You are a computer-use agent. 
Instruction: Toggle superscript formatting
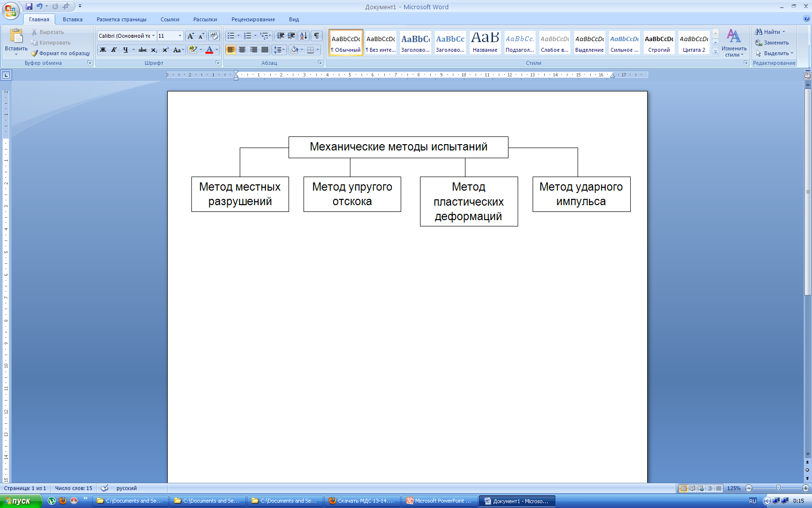point(165,50)
